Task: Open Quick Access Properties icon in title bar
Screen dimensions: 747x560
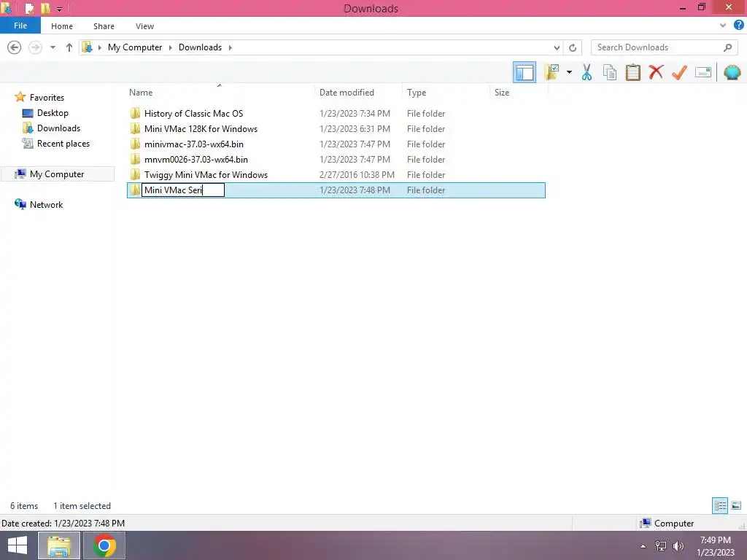Action: 29,8
